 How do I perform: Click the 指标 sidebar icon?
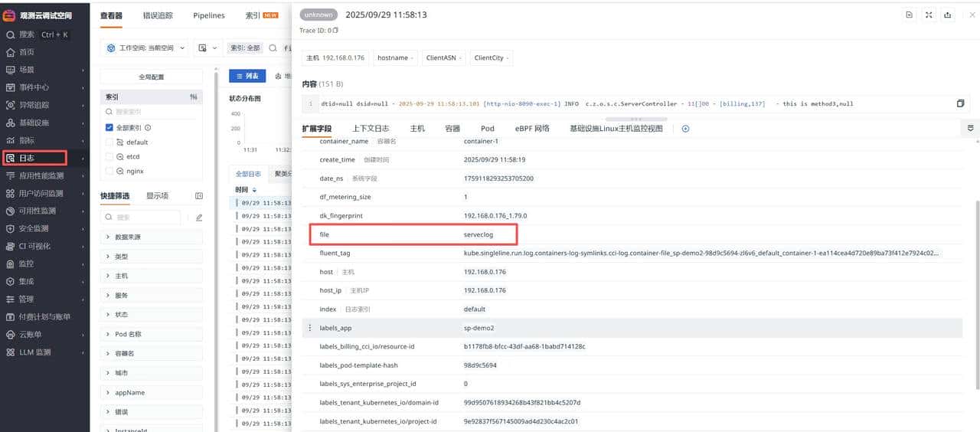(11, 140)
